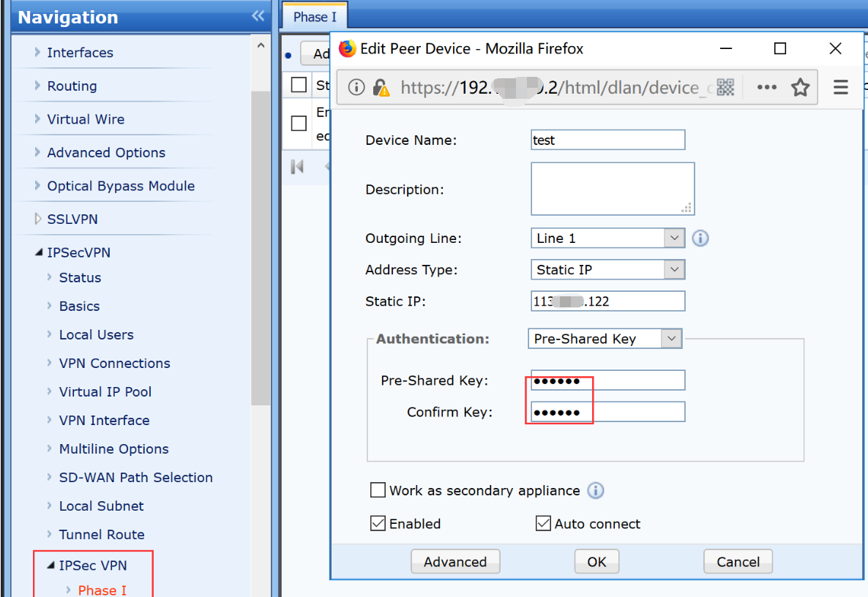Minimize the Edit Peer Device window
The height and width of the screenshot is (597, 868).
tap(726, 49)
